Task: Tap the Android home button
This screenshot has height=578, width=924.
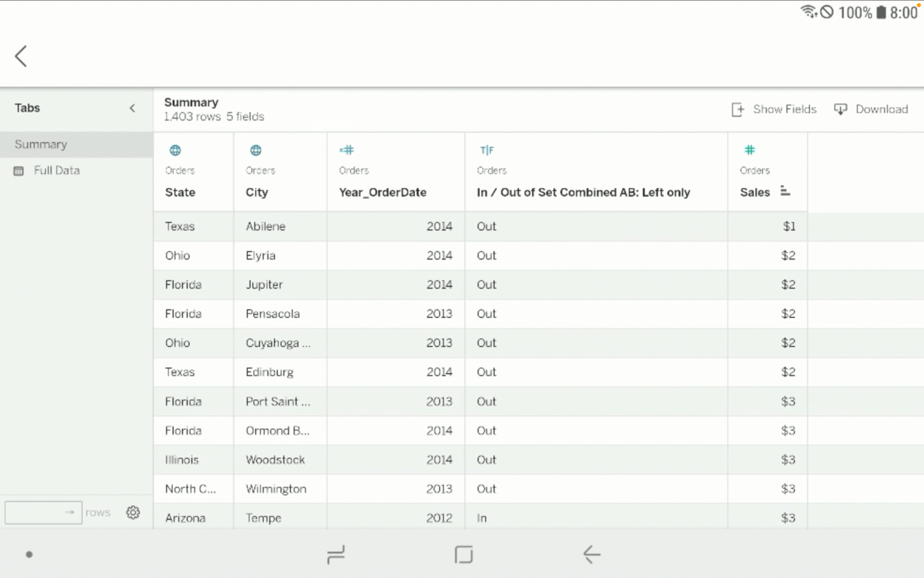Action: pos(463,554)
